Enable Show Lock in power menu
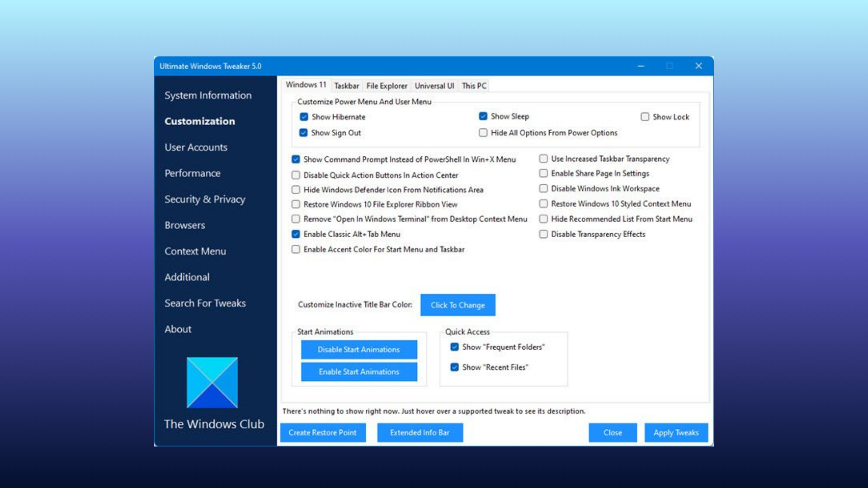Viewport: 868px width, 488px height. click(x=644, y=117)
